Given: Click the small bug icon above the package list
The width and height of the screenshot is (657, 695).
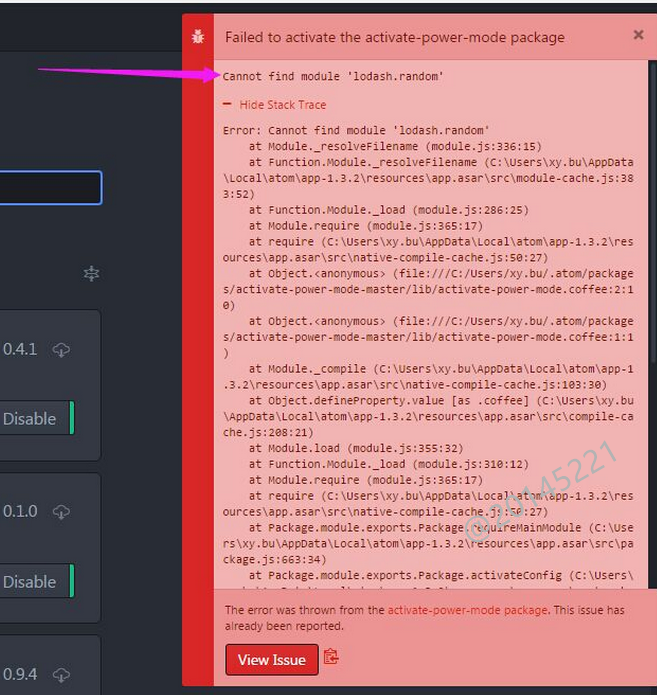Looking at the screenshot, I should pyautogui.click(x=91, y=273).
